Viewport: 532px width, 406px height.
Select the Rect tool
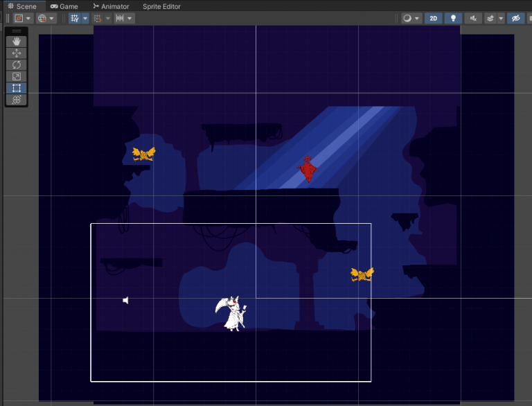[17, 88]
